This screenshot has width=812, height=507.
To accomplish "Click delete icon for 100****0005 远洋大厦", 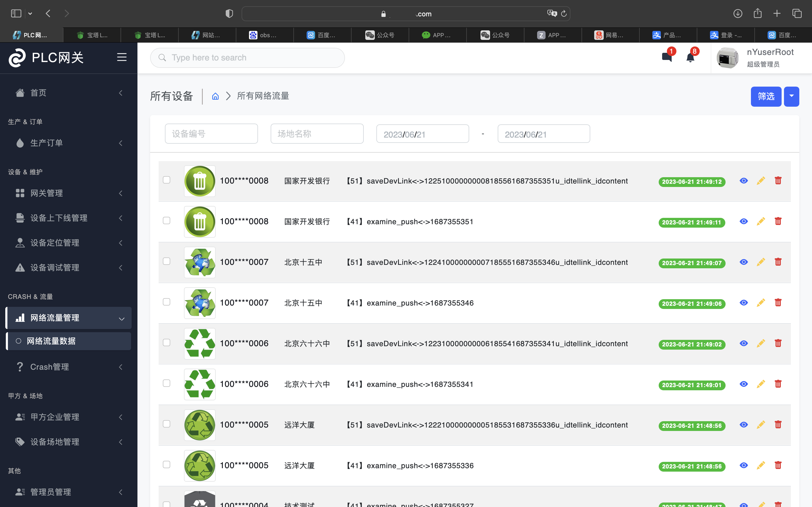I will point(778,425).
